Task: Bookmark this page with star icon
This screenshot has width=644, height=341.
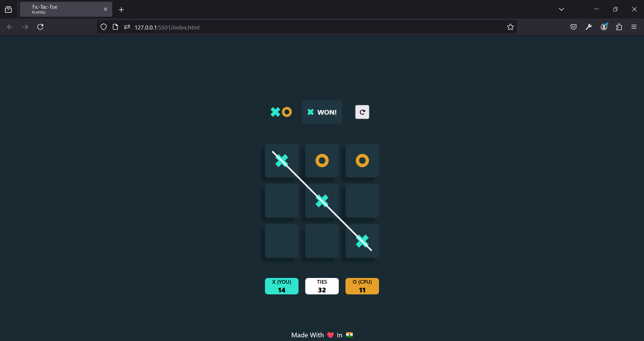Action: coord(511,27)
